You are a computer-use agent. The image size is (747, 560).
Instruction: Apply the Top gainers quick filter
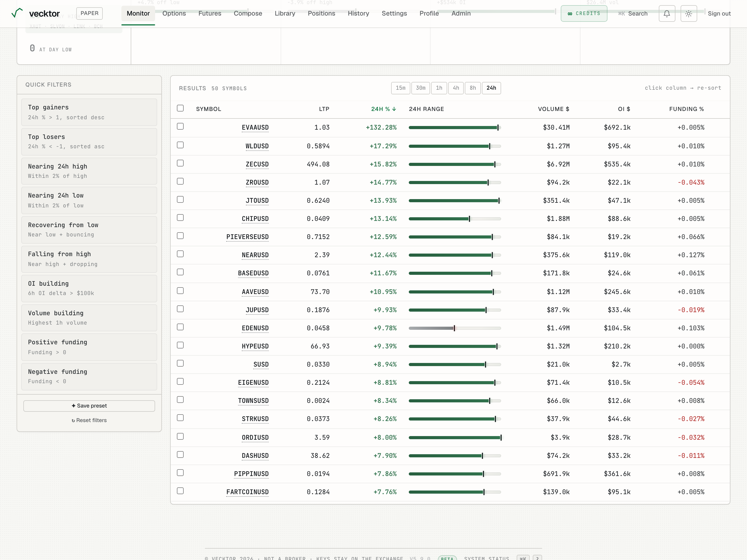[89, 113]
